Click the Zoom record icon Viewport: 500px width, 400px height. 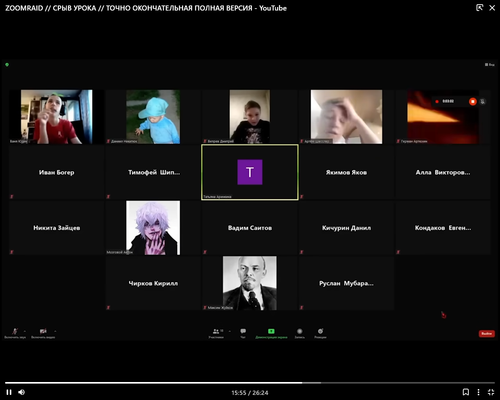(x=300, y=331)
